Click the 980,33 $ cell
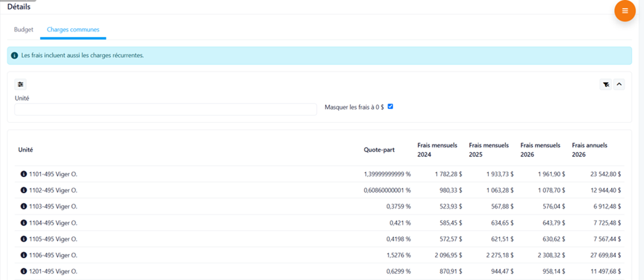This screenshot has width=644, height=280. point(451,190)
